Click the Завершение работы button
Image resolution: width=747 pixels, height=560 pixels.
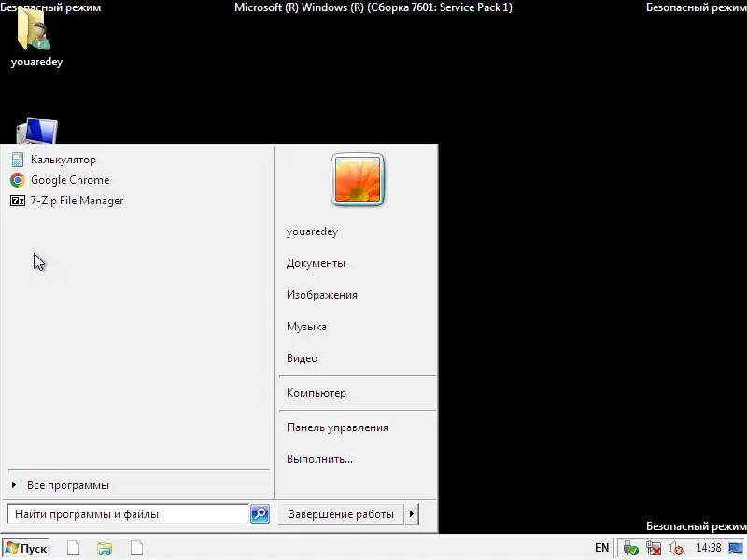click(341, 514)
